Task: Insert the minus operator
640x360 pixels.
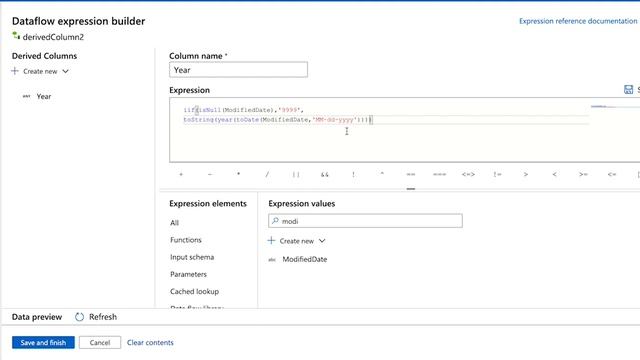Action: click(210, 174)
